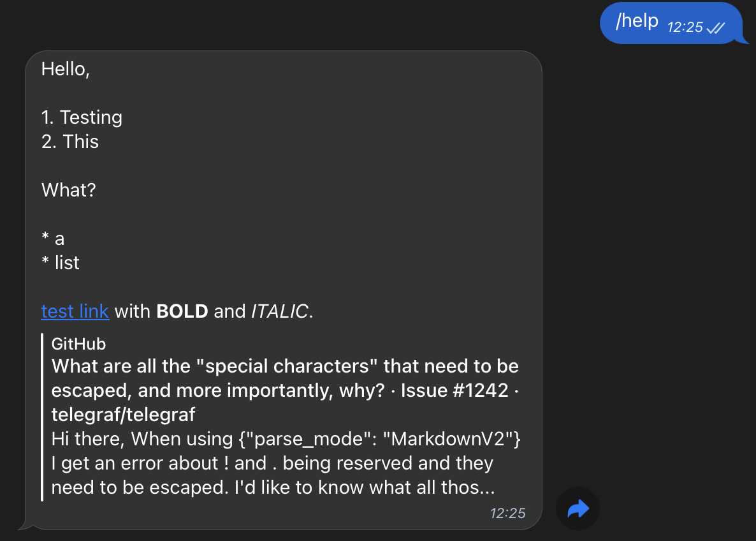Click the blue forward arrow icon
The image size is (756, 541).
[x=578, y=508]
